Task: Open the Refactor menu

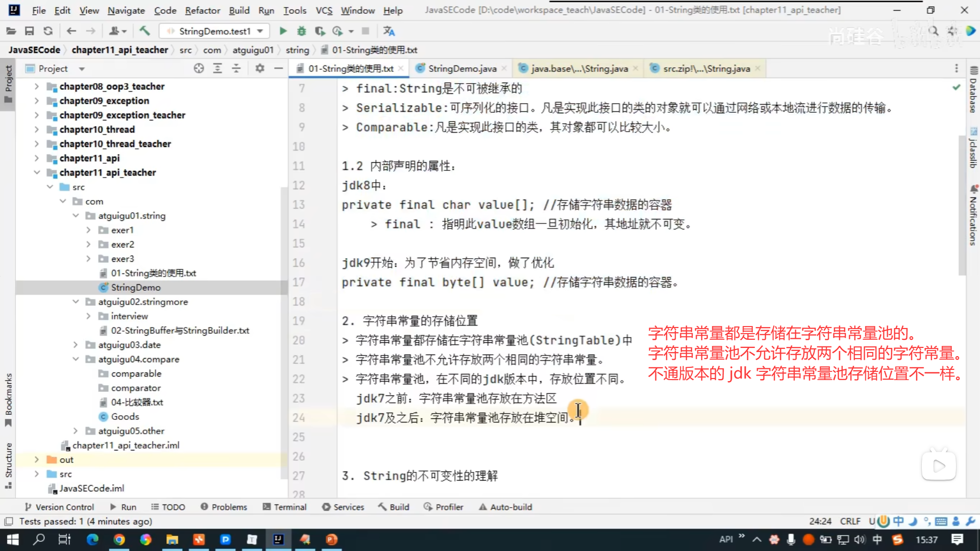Action: 202,10
